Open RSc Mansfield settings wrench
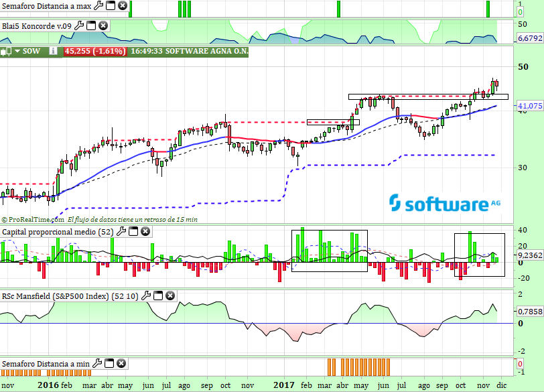This screenshot has width=544, height=392. 146,296
